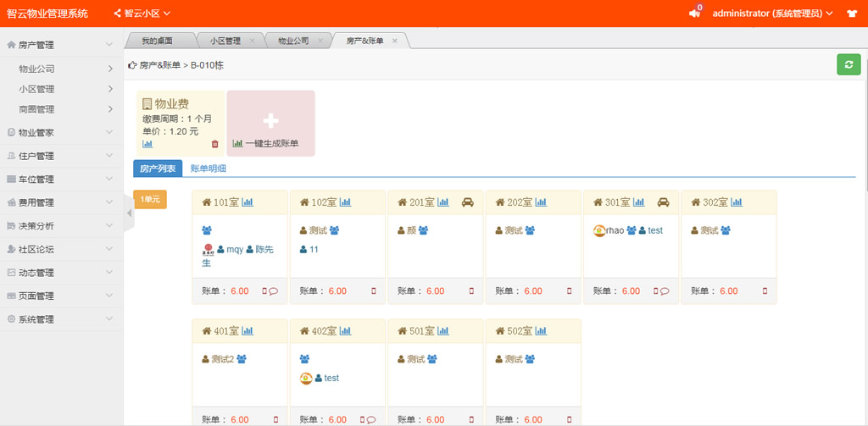The width and height of the screenshot is (868, 426).
Task: Click the 一键生成账单 add button
Action: click(x=270, y=124)
